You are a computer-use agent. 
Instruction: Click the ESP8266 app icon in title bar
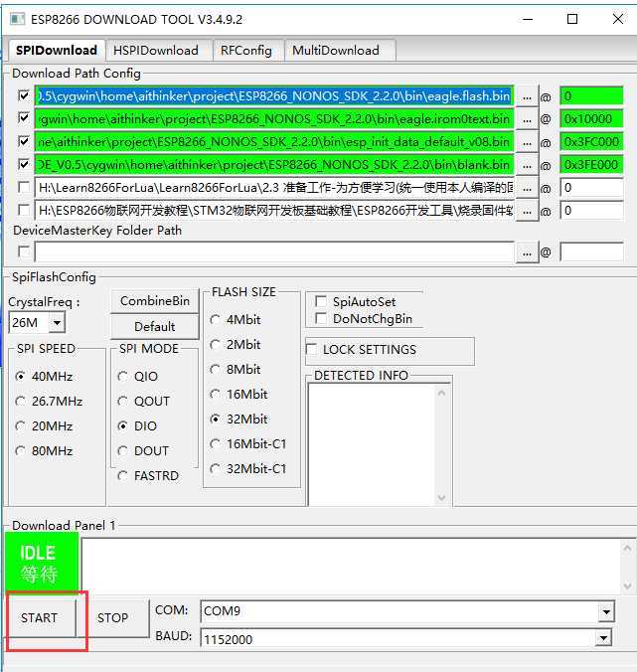(17, 19)
